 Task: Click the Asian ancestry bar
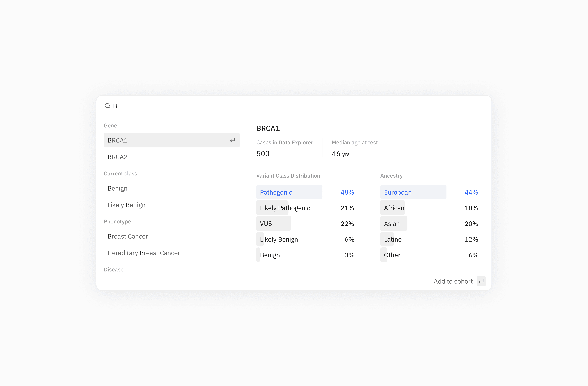(394, 224)
